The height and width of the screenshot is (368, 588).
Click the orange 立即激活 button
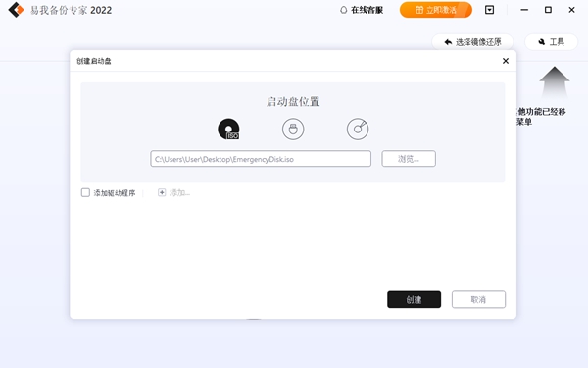pos(436,10)
